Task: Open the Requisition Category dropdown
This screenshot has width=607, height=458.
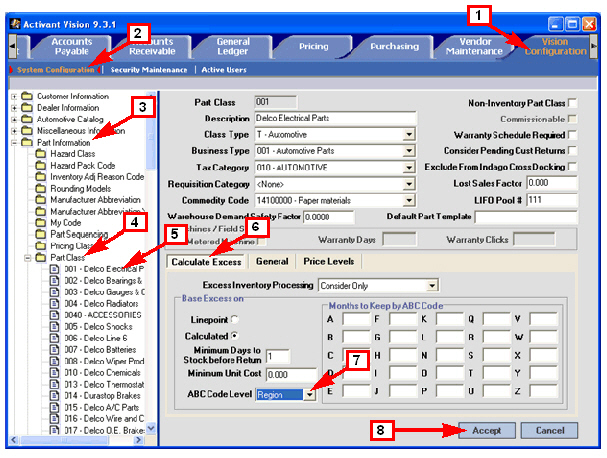Action: [409, 184]
